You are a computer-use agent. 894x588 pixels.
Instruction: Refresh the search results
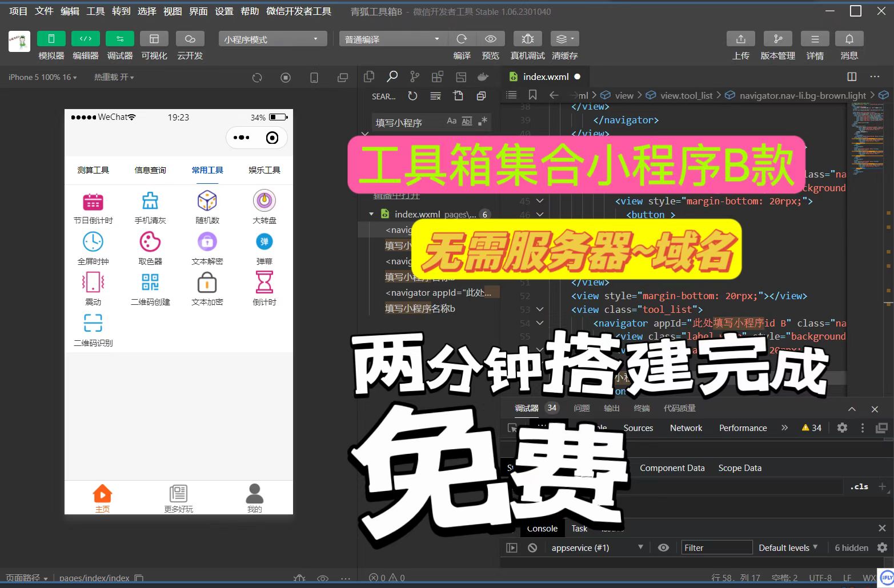412,96
